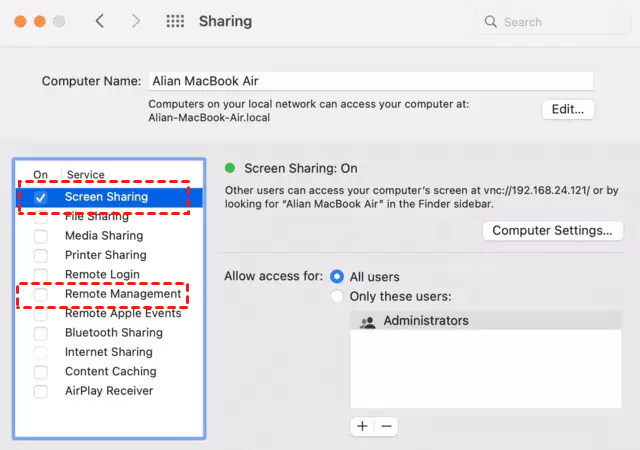The width and height of the screenshot is (640, 450).
Task: Click the plus button under users list
Action: click(362, 426)
